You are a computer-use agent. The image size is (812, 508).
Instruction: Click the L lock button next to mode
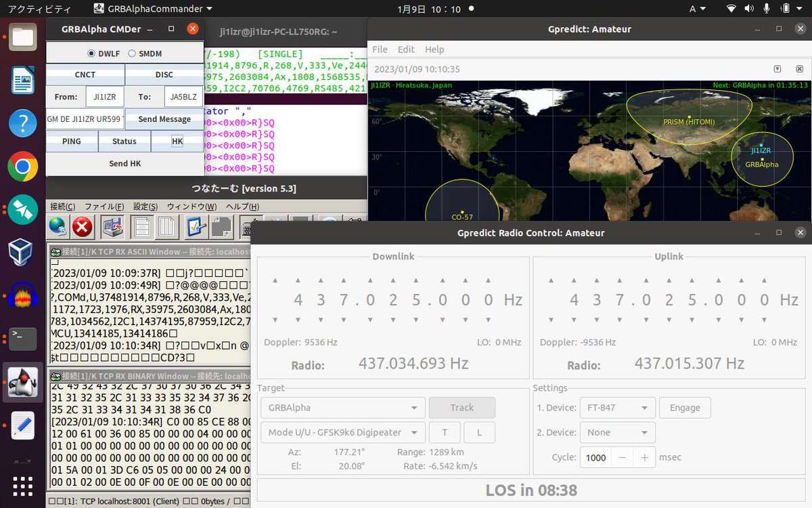click(x=479, y=432)
